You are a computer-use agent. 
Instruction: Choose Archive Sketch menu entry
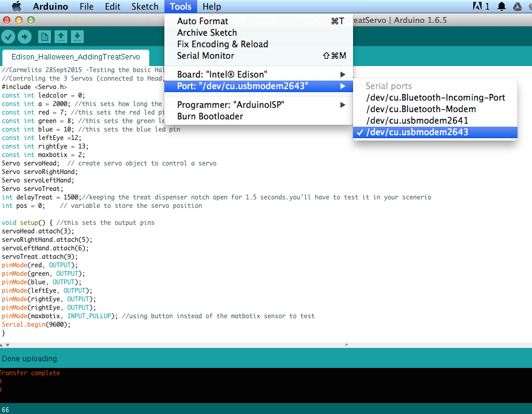[x=258, y=33]
